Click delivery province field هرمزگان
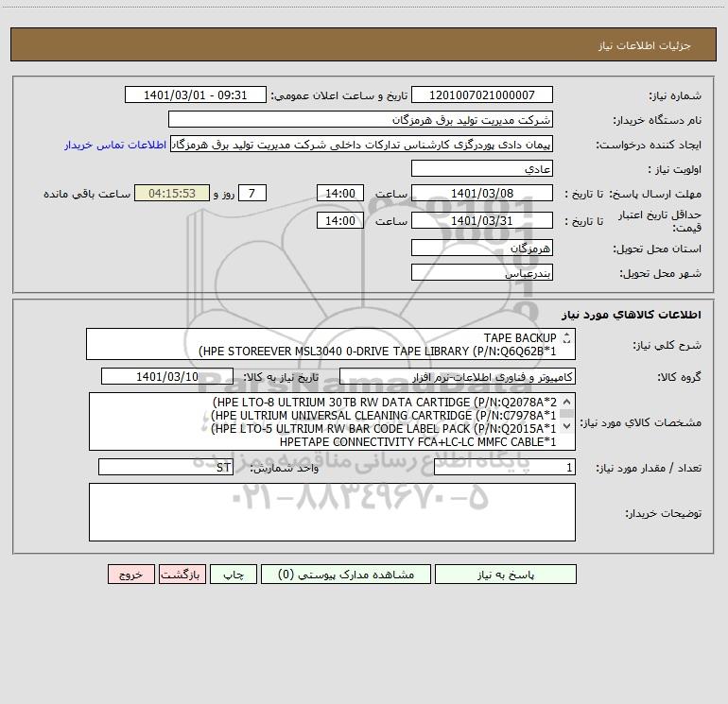Image resolution: width=728 pixels, height=704 pixels. (x=482, y=248)
